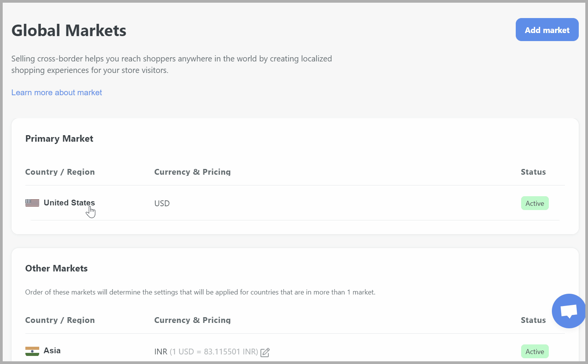
Task: Click the Asia market flag icon
Action: point(32,351)
